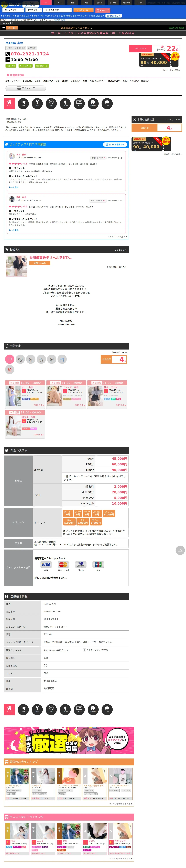Select the 4/2 schedule date
Viewport: 186px width, 868px height.
tap(41, 359)
